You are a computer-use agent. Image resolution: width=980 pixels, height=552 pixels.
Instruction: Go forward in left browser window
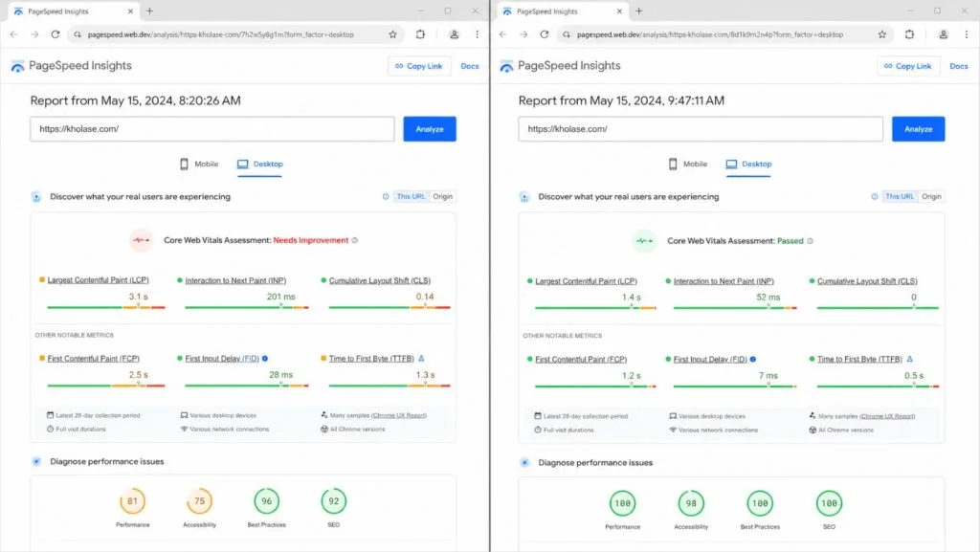tap(34, 34)
